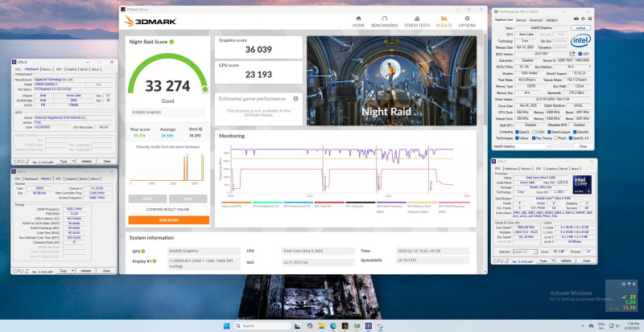644x332 pixels.
Task: Toggle CUDA checkbox in GPU-Z
Action: click(534, 132)
